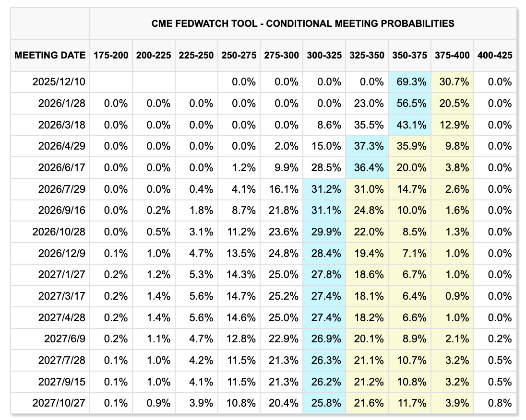Click the 350-375 column header
Viewport: 526px width, 420px height.
coord(409,55)
